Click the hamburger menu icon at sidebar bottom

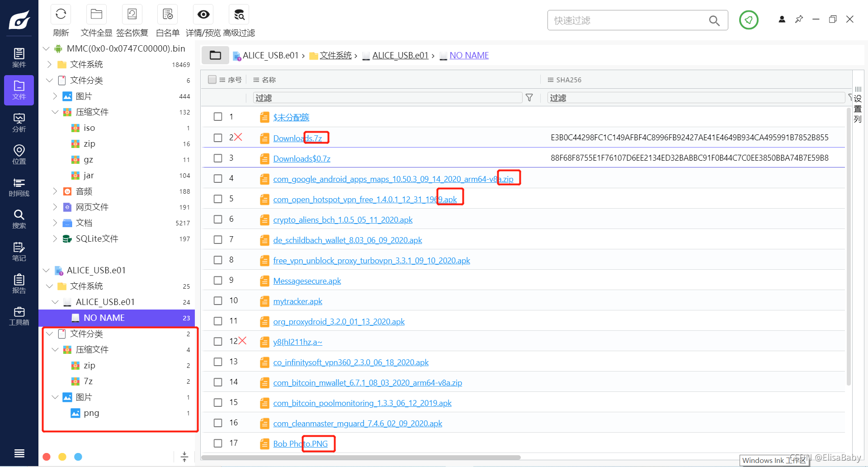click(19, 453)
